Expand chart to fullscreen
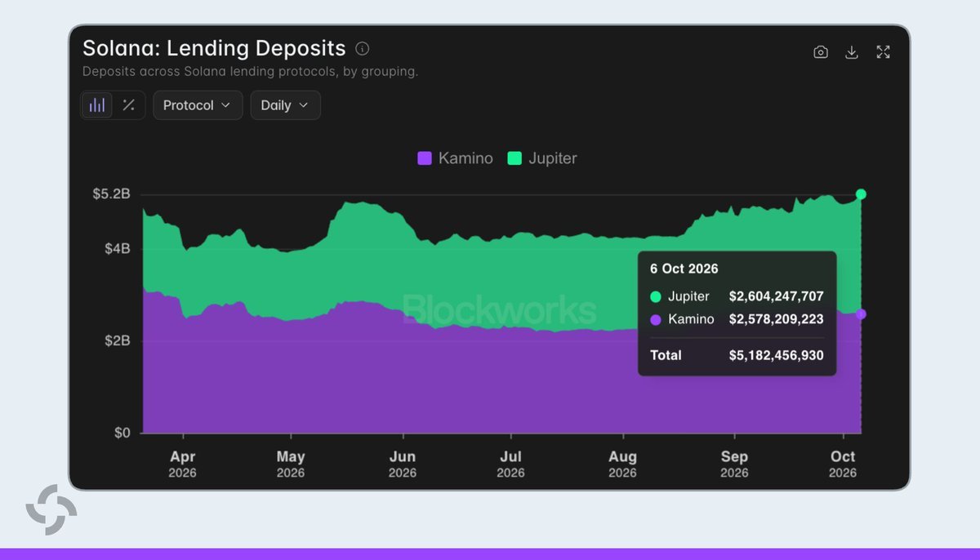 coord(883,52)
